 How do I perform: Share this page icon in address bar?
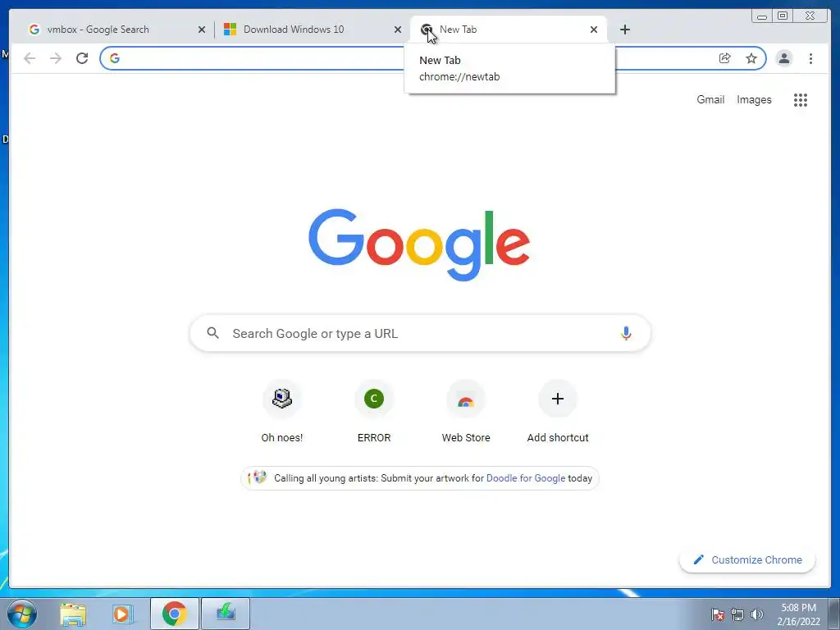pos(725,58)
